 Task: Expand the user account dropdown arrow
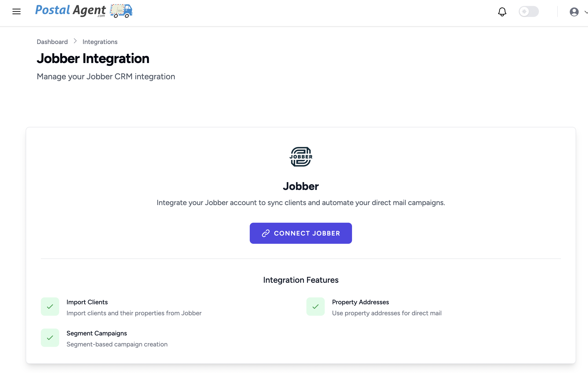point(585,12)
